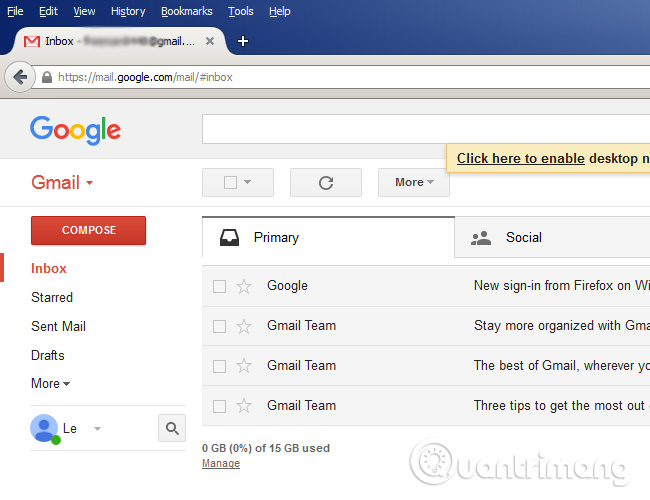Click the padlock icon in address bar

pyautogui.click(x=47, y=77)
